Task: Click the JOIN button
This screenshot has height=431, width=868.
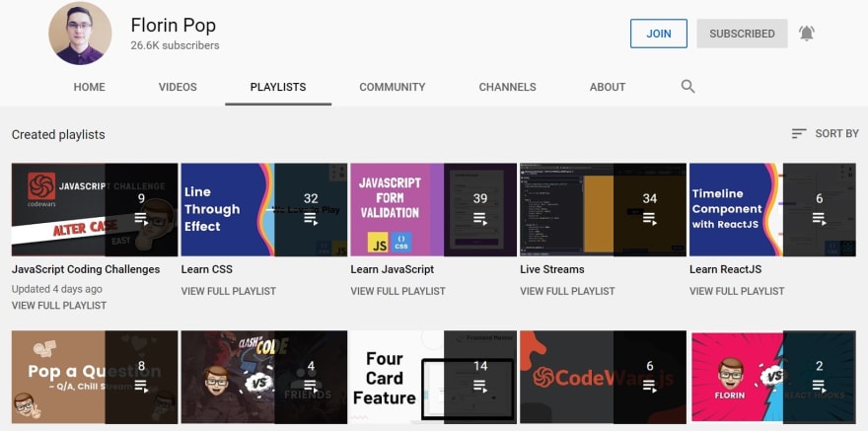Action: (x=659, y=34)
